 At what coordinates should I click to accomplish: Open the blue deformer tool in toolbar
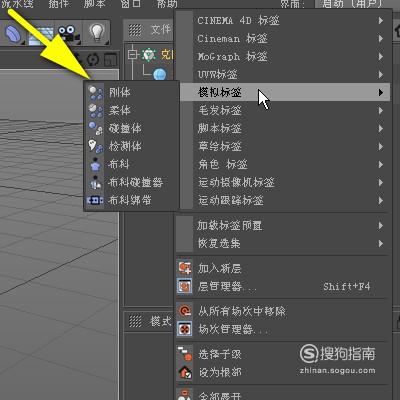click(13, 33)
